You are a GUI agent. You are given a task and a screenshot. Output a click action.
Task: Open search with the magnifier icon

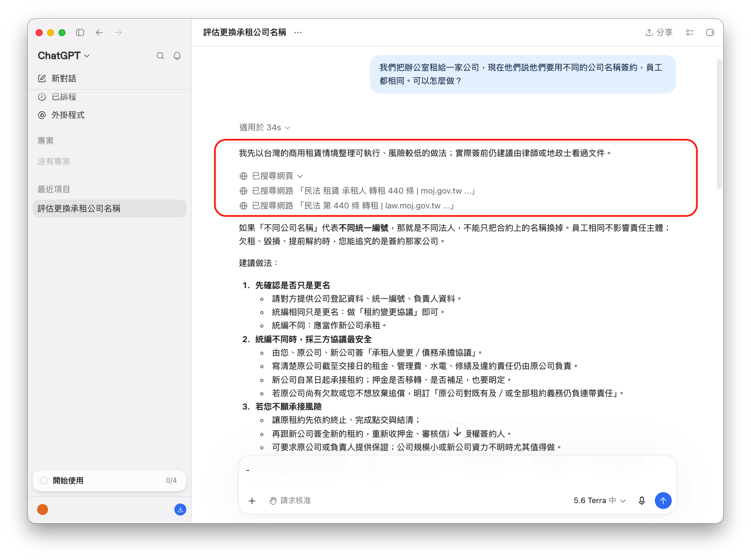tap(160, 56)
